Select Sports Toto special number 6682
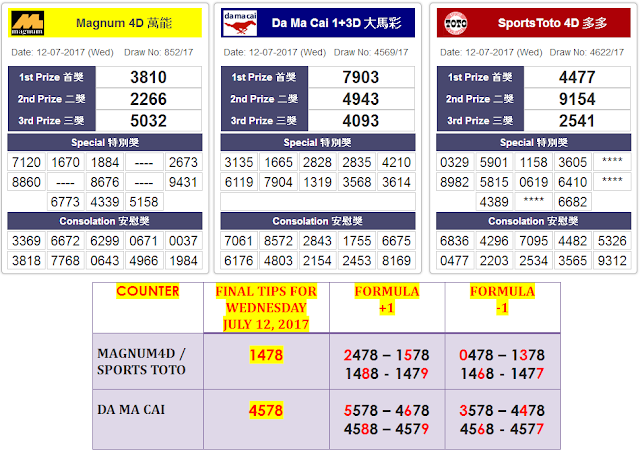 (573, 202)
